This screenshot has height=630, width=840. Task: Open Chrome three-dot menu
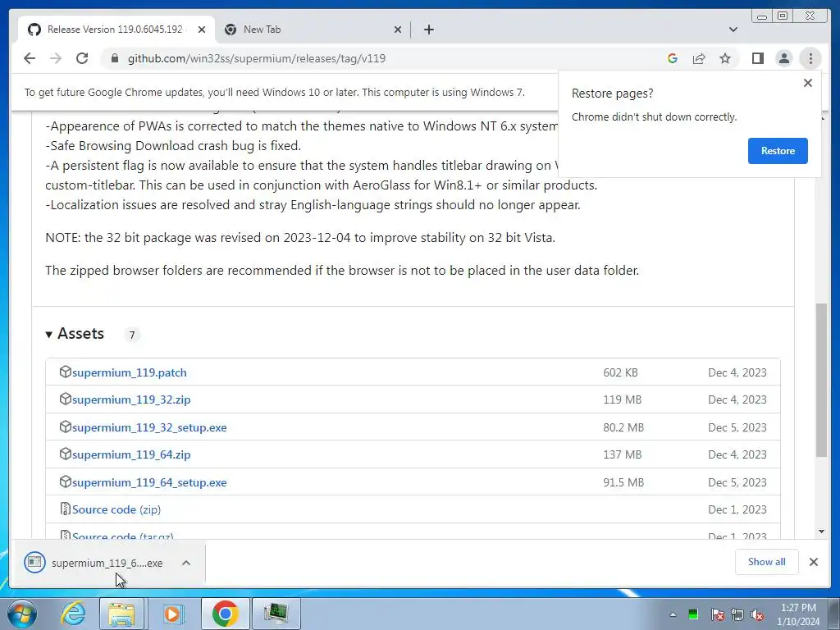pos(810,58)
